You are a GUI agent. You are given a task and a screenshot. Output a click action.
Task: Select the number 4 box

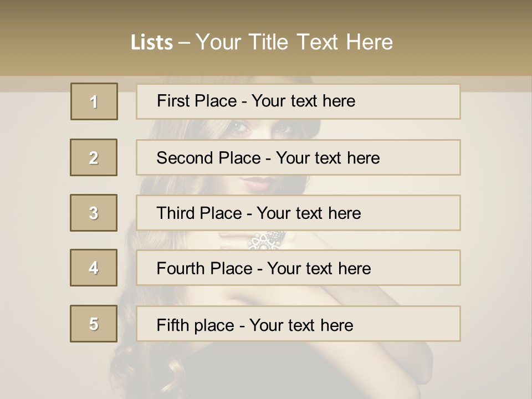pos(94,268)
